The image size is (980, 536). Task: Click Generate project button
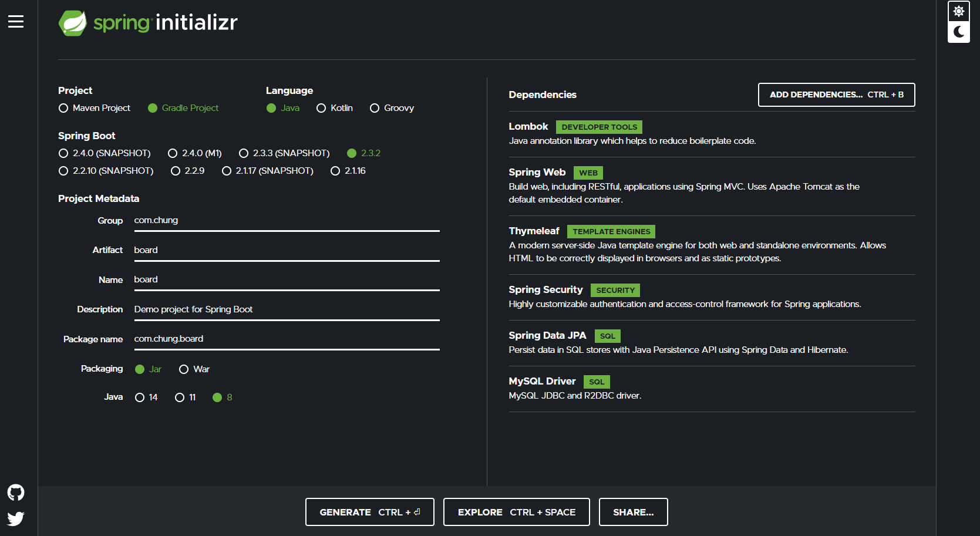point(370,512)
